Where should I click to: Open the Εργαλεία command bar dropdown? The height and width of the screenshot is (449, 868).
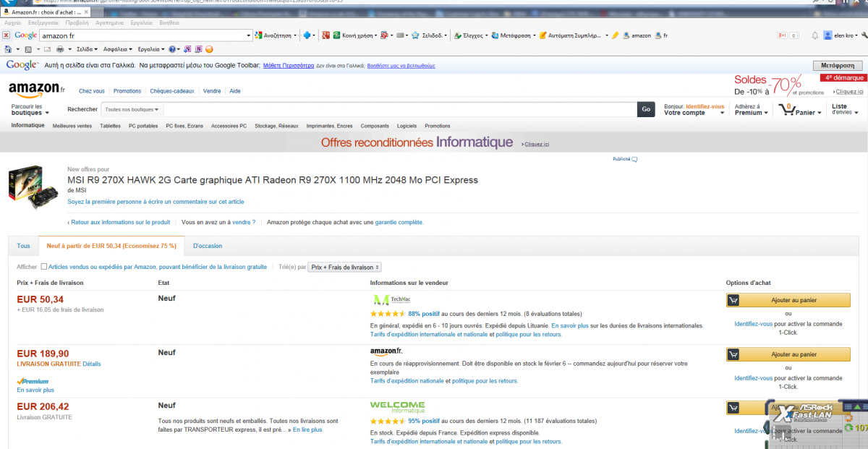[x=150, y=49]
